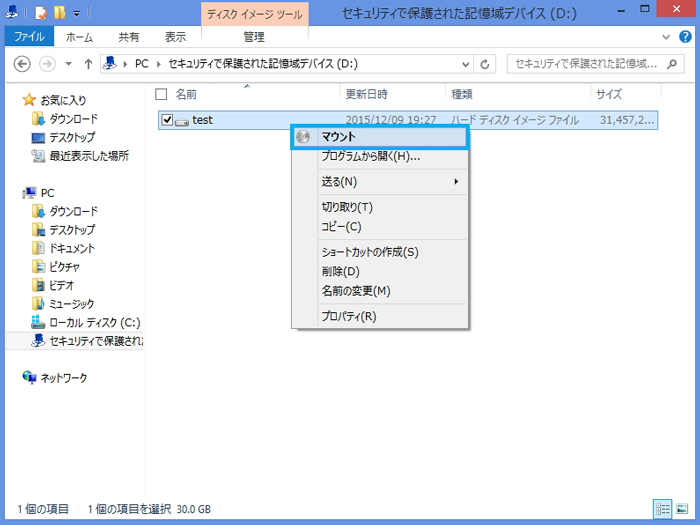
Task: Open 最近表示した場所 in favorites
Action: pyautogui.click(x=89, y=156)
